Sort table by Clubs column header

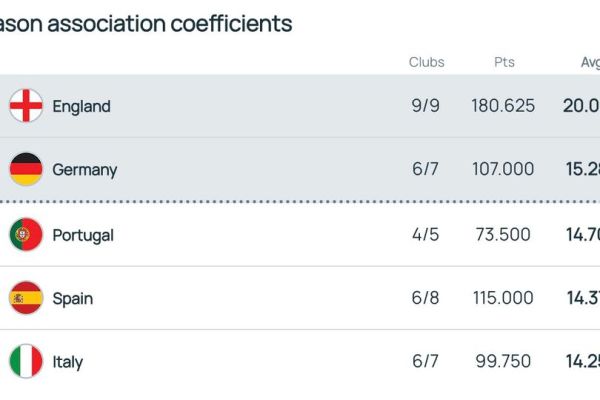pyautogui.click(x=426, y=62)
